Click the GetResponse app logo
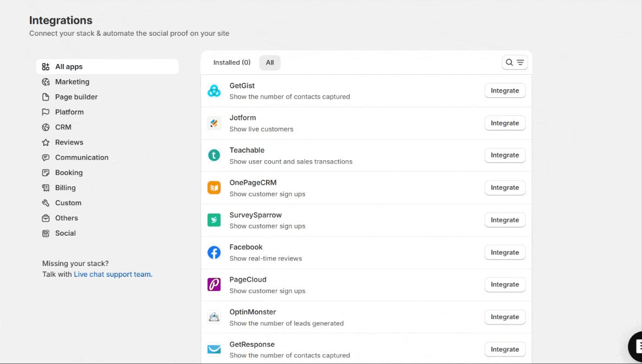Image resolution: width=642 pixels, height=364 pixels. pyautogui.click(x=214, y=350)
